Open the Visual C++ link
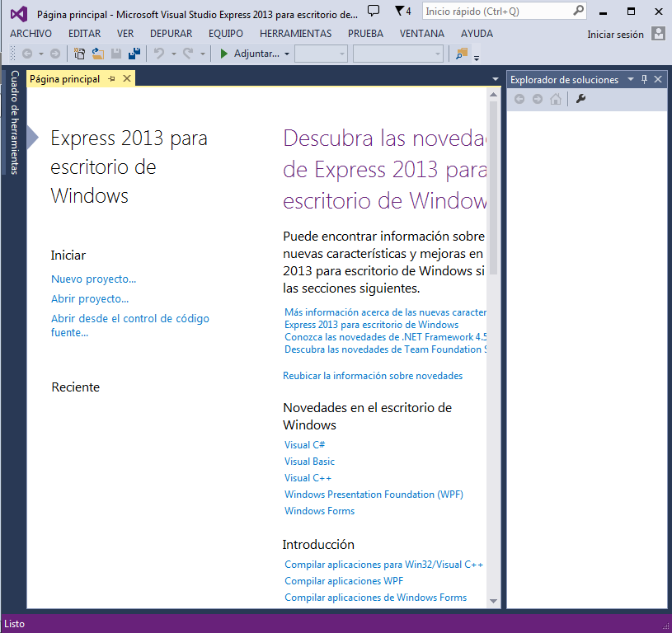Screen dimensions: 672x633 point(308,478)
